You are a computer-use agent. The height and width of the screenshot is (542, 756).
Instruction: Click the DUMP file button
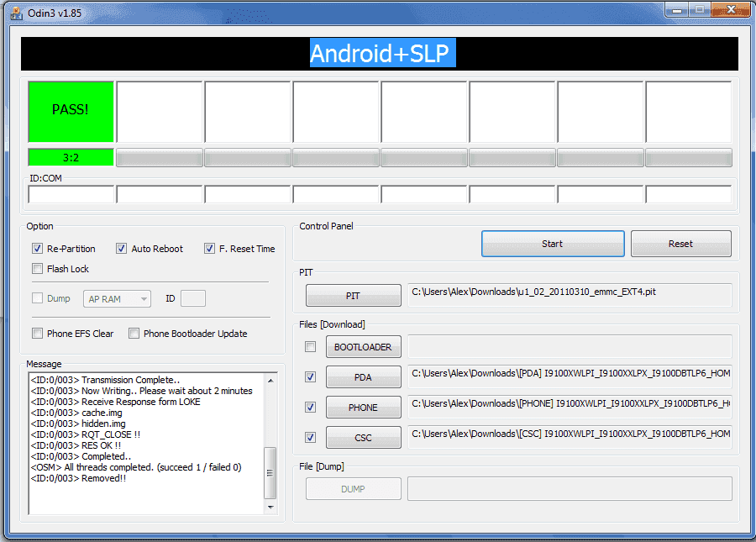[x=353, y=489]
